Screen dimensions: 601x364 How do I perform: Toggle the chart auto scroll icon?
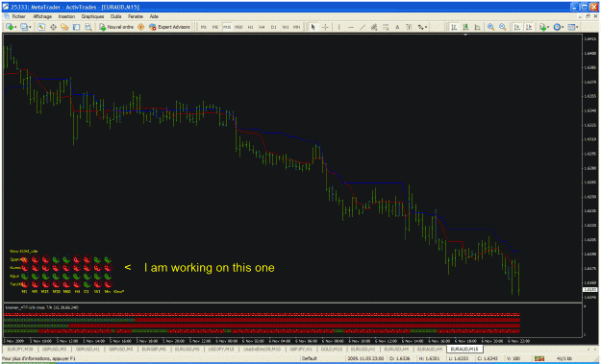[517, 27]
